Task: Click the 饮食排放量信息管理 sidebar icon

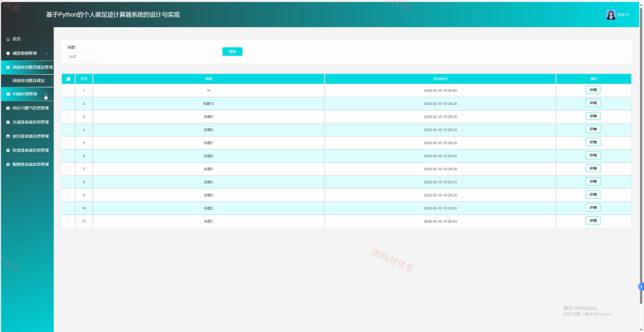Action: click(x=8, y=150)
